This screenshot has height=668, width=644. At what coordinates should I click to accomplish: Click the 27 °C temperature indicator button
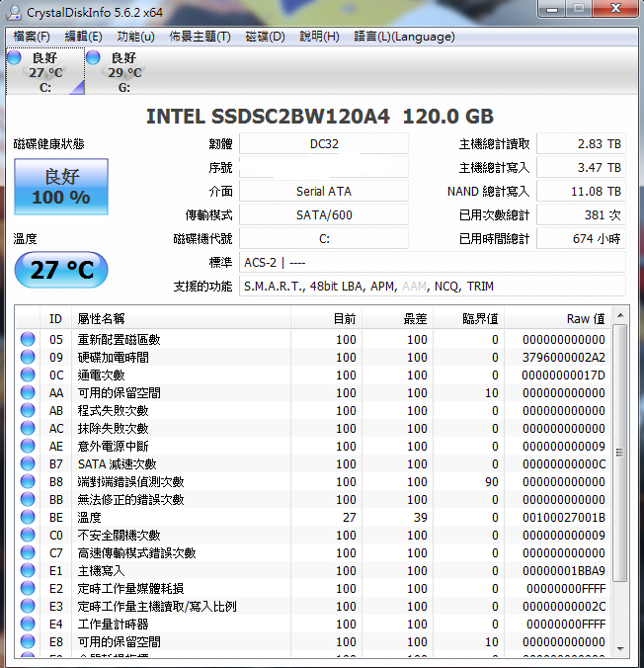click(x=61, y=270)
